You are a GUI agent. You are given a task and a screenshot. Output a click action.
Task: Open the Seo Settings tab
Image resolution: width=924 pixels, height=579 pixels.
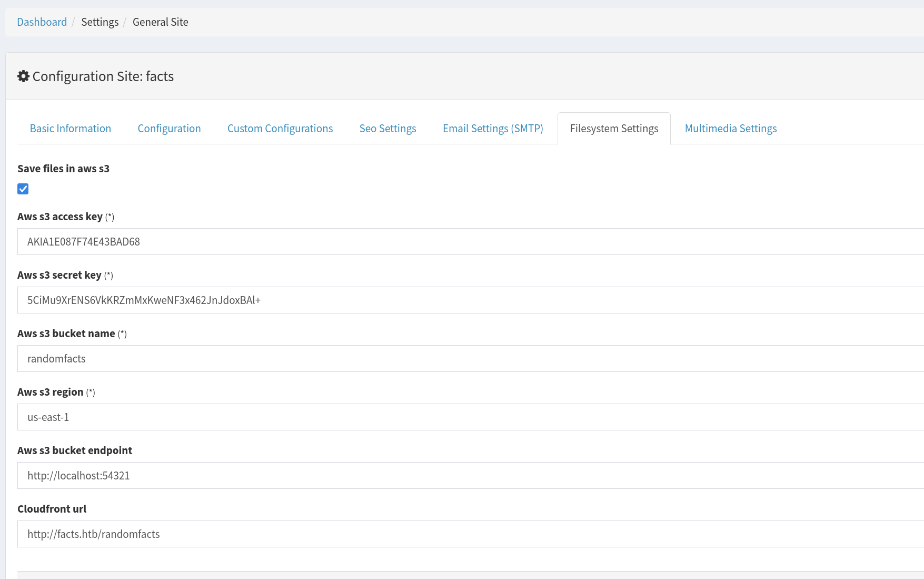click(388, 128)
